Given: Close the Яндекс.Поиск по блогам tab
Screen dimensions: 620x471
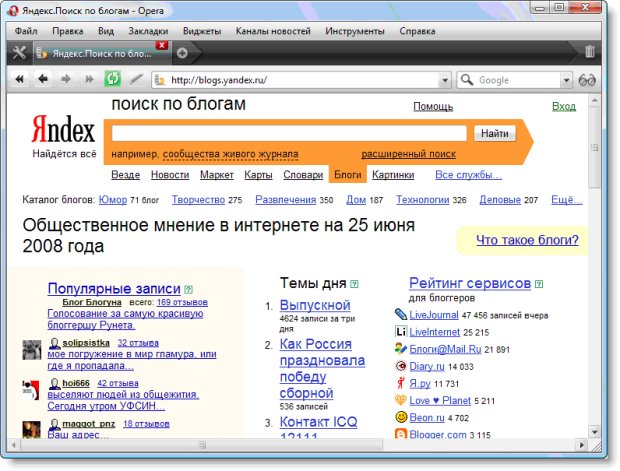Looking at the screenshot, I should point(162,45).
